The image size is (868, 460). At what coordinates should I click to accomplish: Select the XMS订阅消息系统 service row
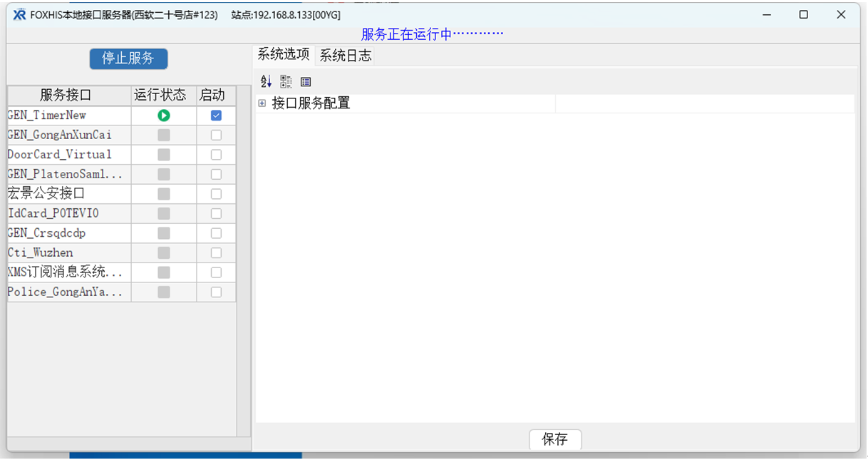[63, 272]
